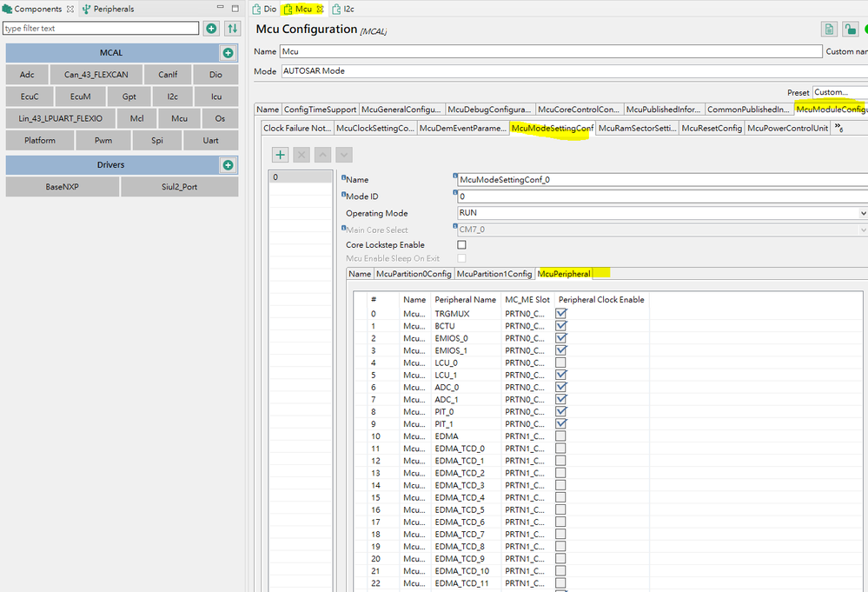868x592 pixels.
Task: Open the EcuM component button
Action: coord(80,96)
